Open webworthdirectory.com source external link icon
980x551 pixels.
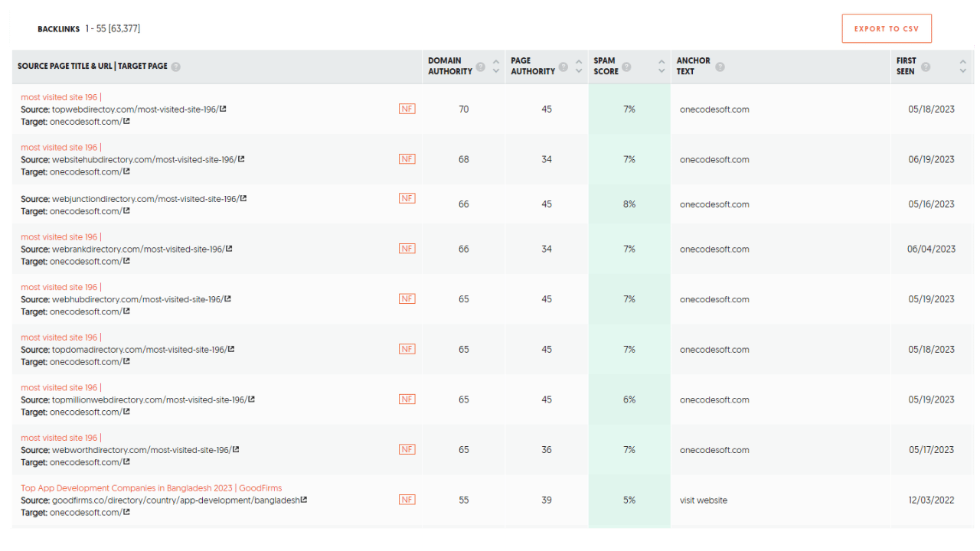coord(236,449)
